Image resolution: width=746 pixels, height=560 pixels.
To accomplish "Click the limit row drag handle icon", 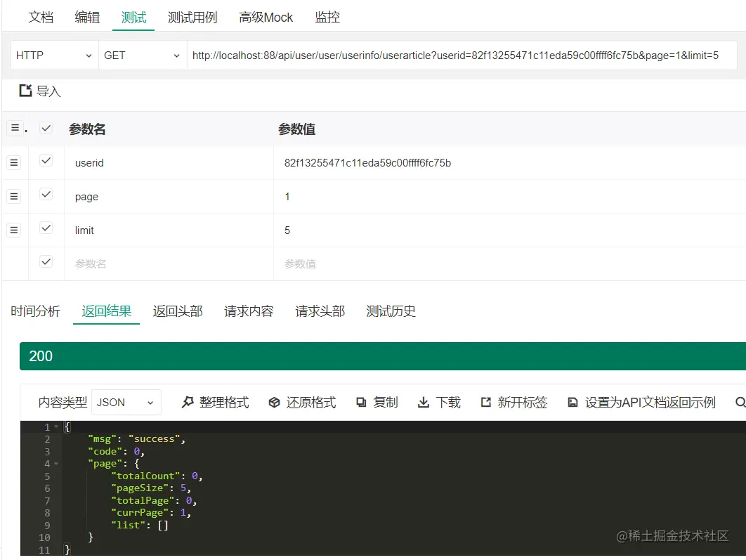I will tap(14, 230).
